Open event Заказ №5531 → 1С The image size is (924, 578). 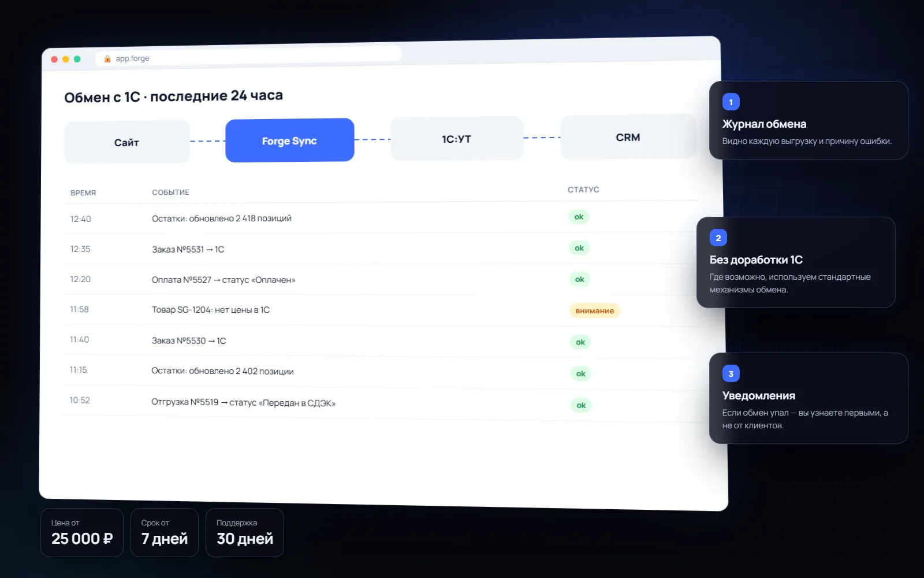pos(188,249)
